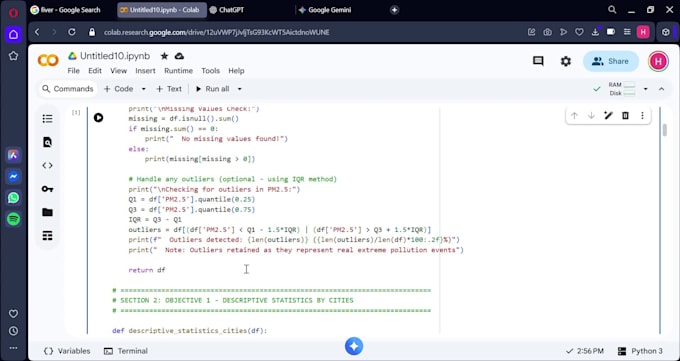The image size is (680, 361).
Task: Open the Files folder icon in the sidebar
Action: coord(47,212)
